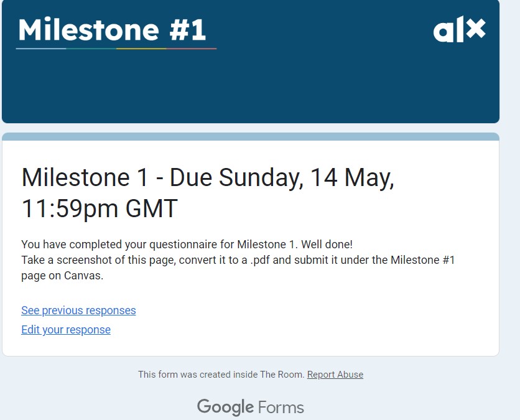Click the "Milestone 1 - Due Sunday, 14 May" title
This screenshot has width=520, height=420.
coord(208,179)
